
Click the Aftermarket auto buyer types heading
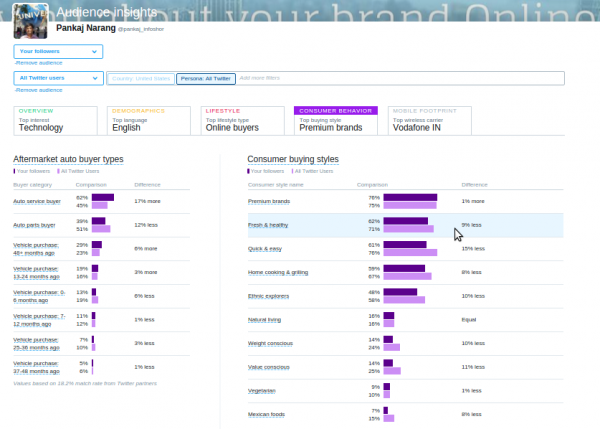coord(68,159)
